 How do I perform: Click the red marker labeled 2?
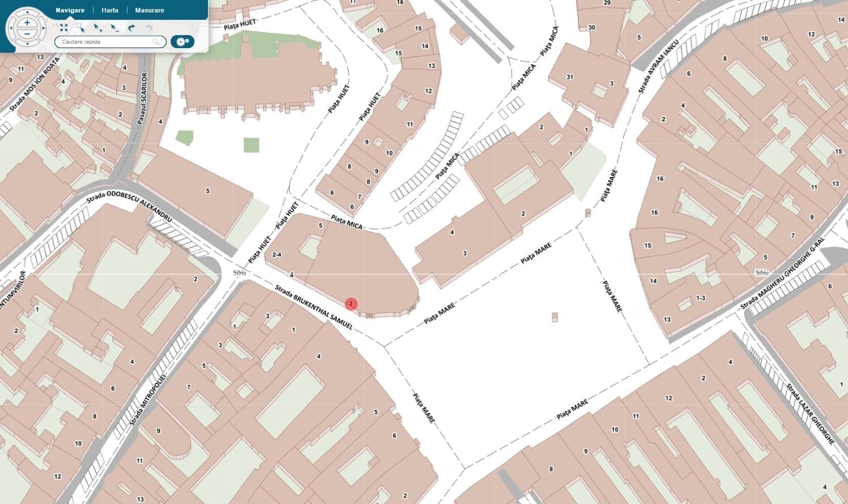(351, 304)
